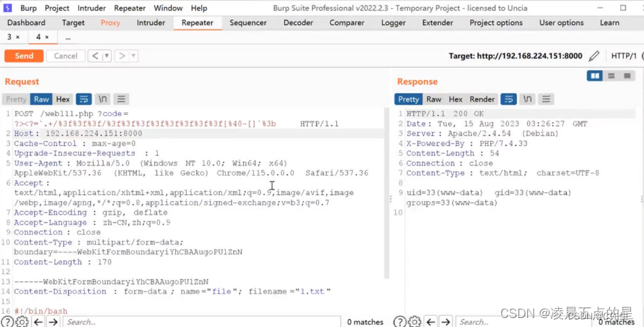Toggle word wrap in the Response panel

coord(509,99)
